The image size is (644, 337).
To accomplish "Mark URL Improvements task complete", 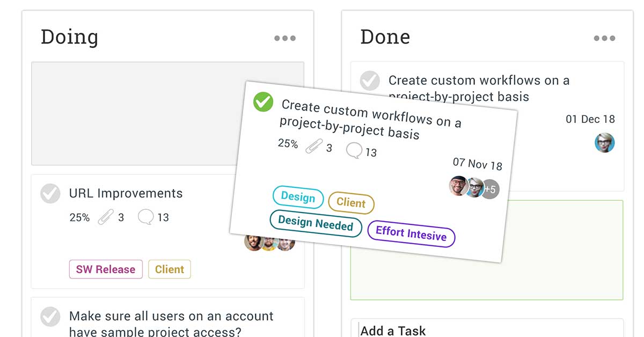I will 50,194.
